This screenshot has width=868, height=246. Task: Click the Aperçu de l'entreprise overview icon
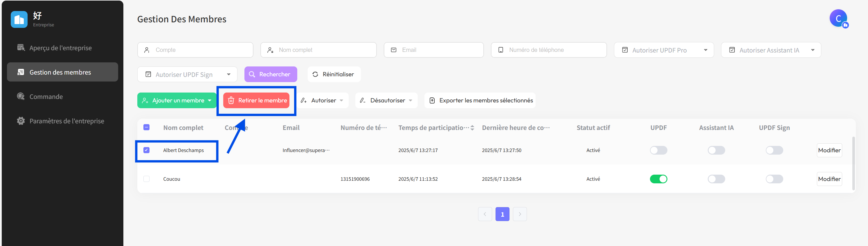pyautogui.click(x=21, y=48)
